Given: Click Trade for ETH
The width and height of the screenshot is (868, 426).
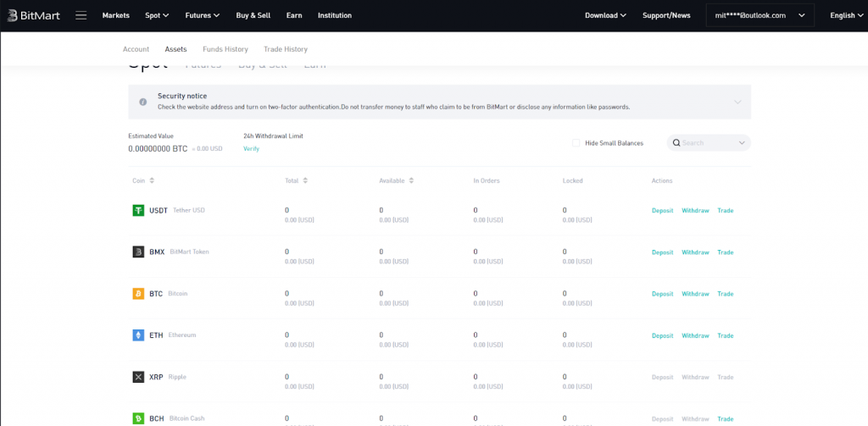Looking at the screenshot, I should [x=726, y=336].
